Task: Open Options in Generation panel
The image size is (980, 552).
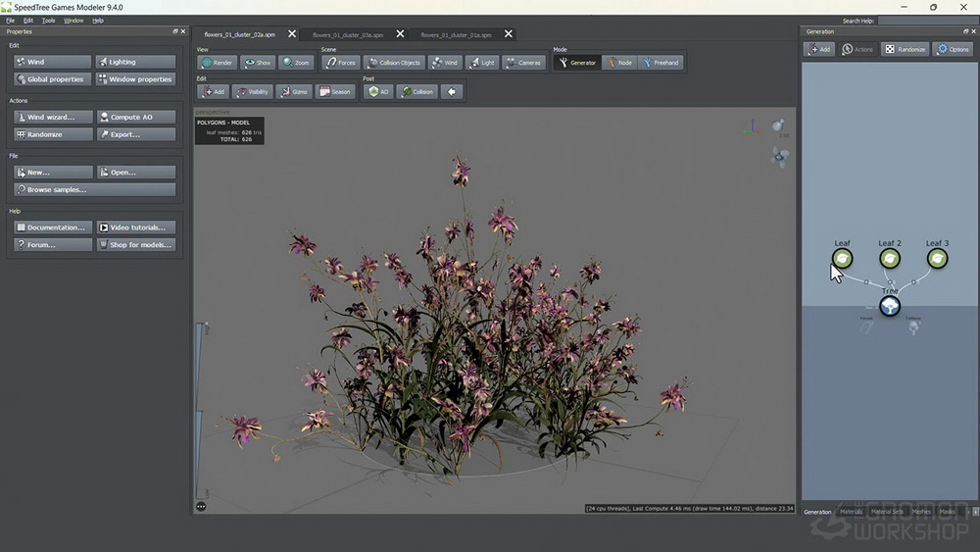Action: (x=954, y=49)
